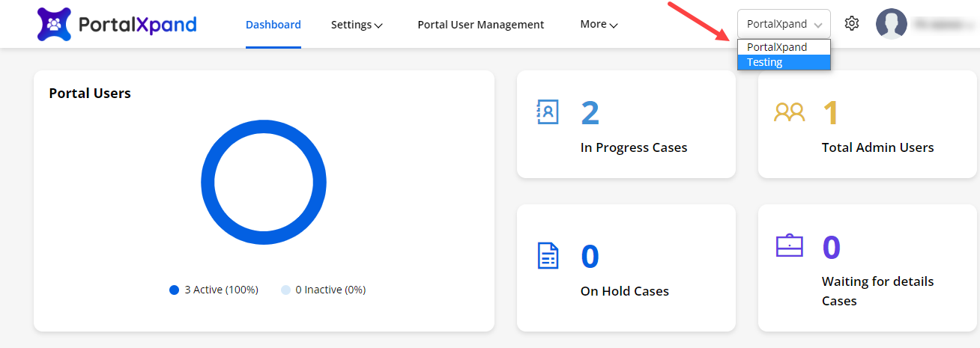980x348 pixels.
Task: Click the PortalXpand paw logo icon
Action: tap(54, 24)
